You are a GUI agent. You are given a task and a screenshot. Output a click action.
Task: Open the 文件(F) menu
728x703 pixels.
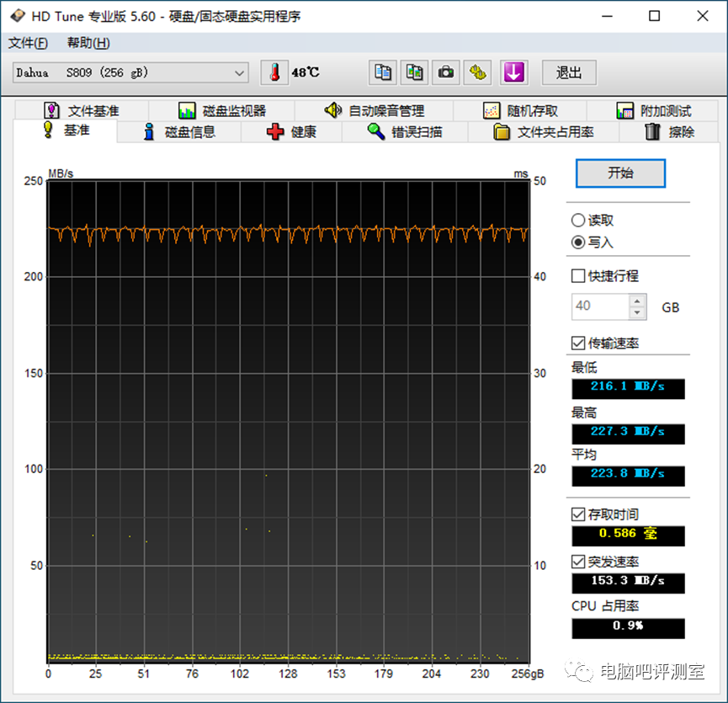click(28, 43)
